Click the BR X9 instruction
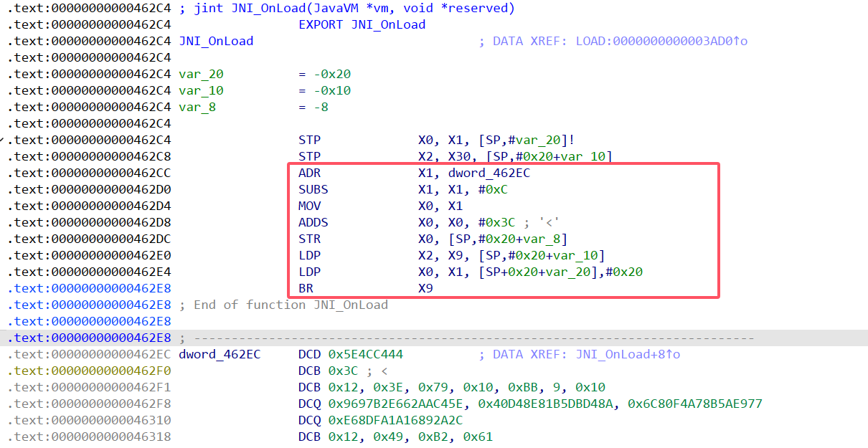Viewport: 868px width, 448px height. (366, 288)
